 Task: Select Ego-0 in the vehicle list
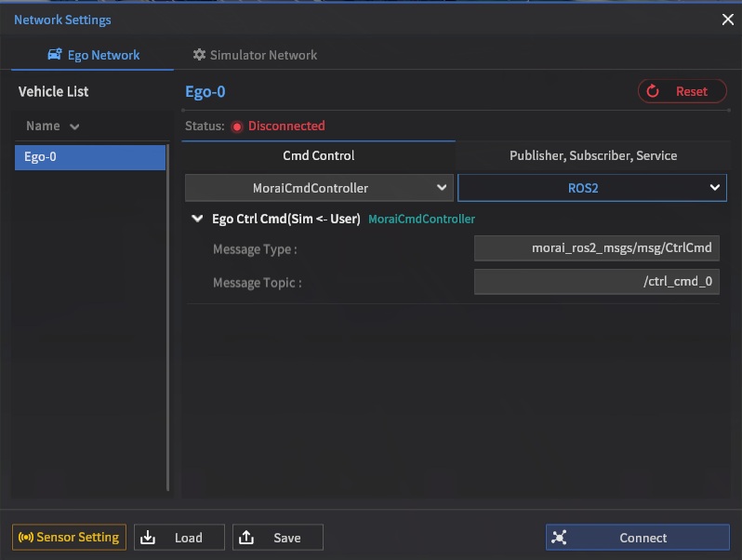[88, 157]
